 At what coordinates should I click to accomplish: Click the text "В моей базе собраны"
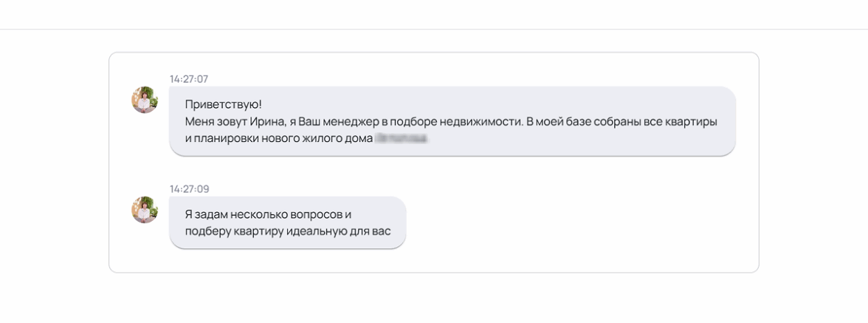pyautogui.click(x=579, y=121)
